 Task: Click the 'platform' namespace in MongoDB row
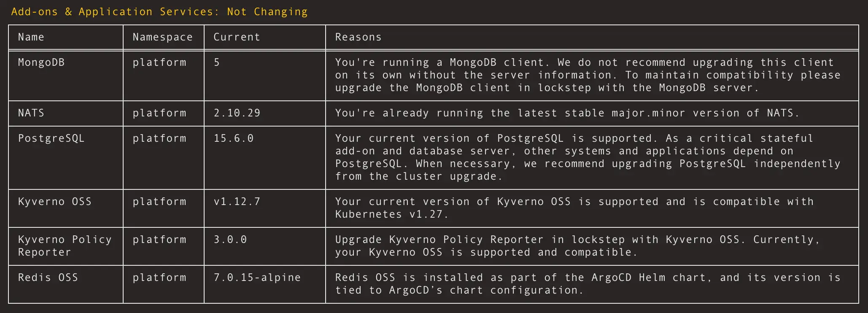coord(159,62)
